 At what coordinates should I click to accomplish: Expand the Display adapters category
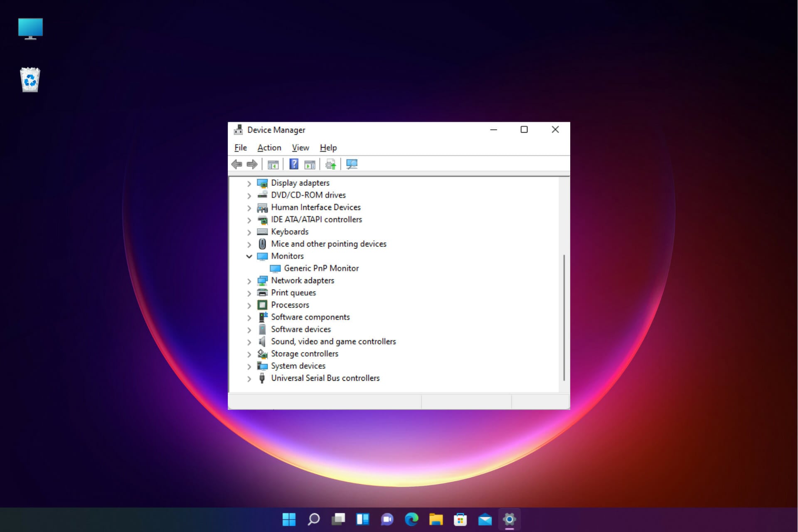[x=249, y=183]
